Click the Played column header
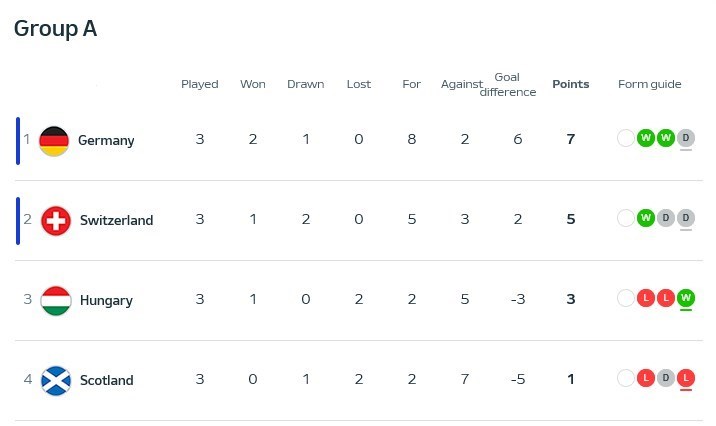Image resolution: width=716 pixels, height=426 pixels. 200,84
